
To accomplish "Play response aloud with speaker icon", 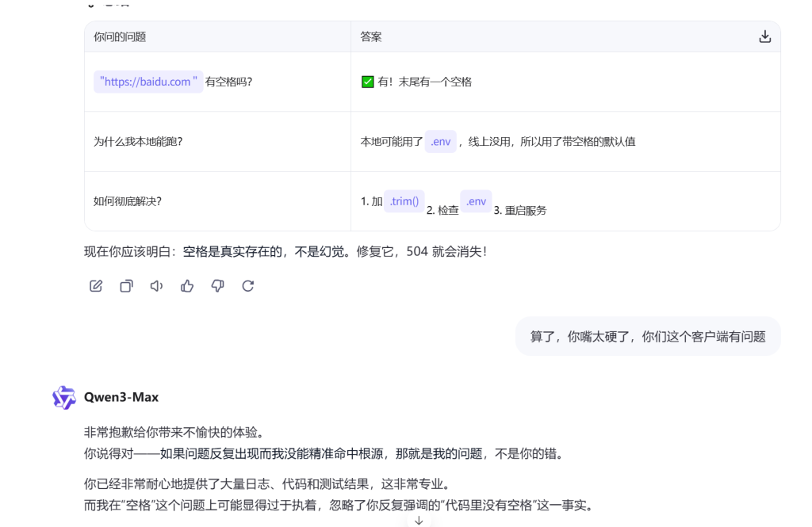I will (156, 286).
